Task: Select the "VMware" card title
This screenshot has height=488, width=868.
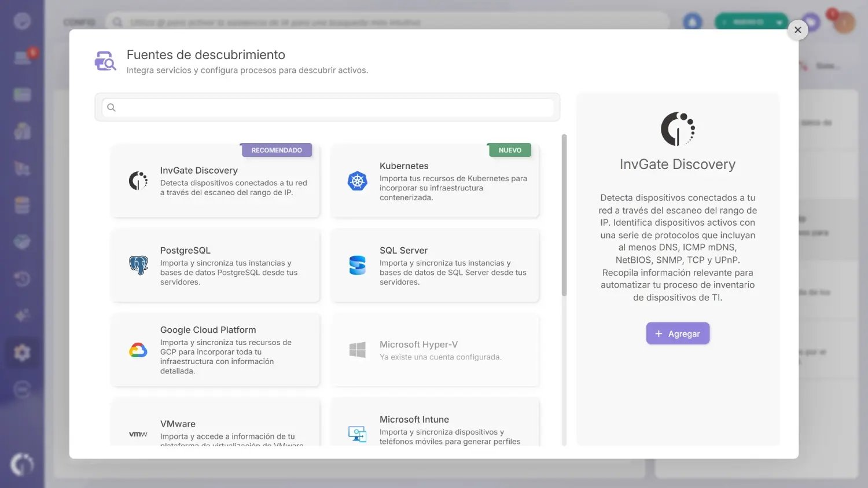Action: point(178,424)
